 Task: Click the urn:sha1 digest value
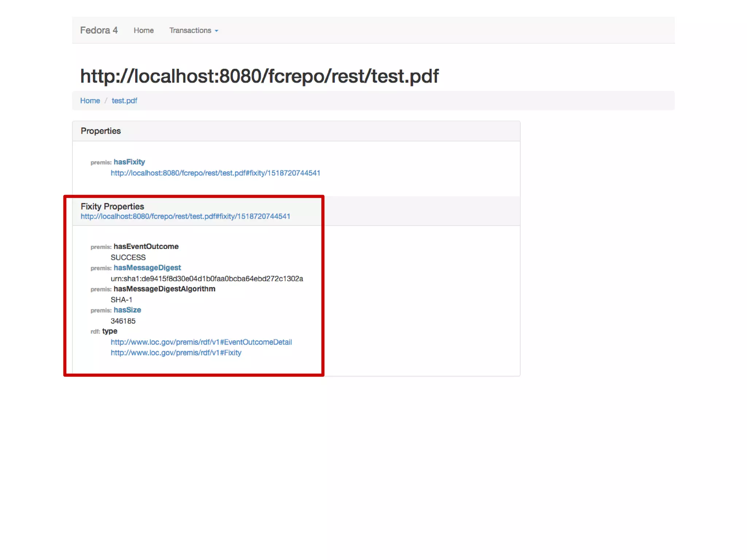[206, 279]
